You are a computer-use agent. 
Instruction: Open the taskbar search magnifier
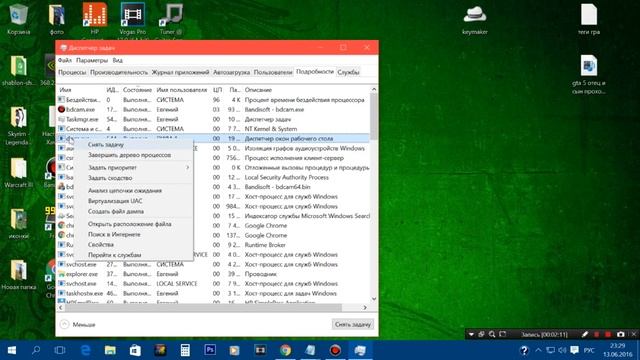tap(36, 350)
